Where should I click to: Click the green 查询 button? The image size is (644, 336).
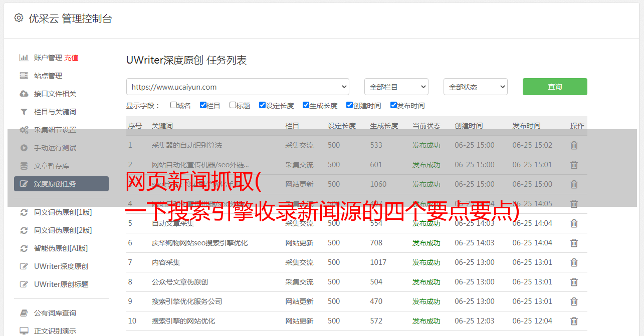pos(554,87)
